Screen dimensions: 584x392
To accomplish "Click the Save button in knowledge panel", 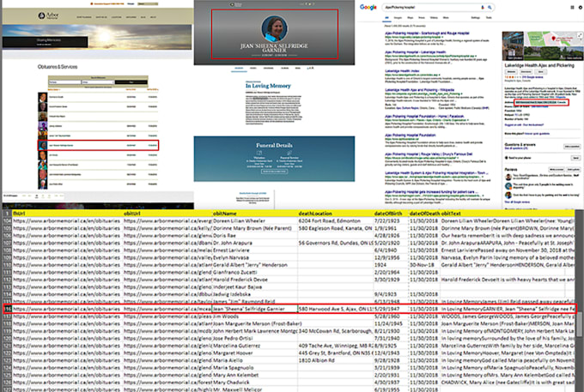I will click(x=540, y=71).
